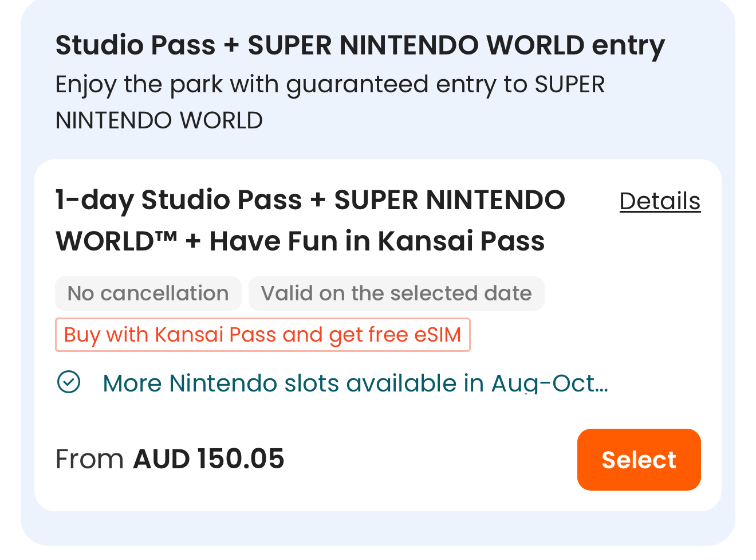Click the orange Select call-to-action
Screen dimensions: 756x560
[x=639, y=460]
